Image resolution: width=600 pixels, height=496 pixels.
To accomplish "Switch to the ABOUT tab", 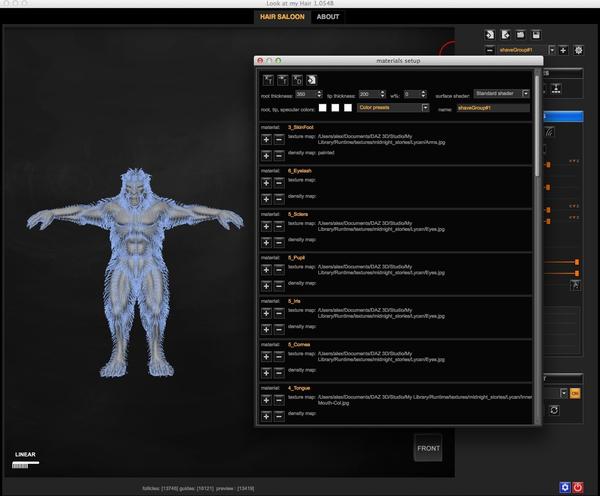I will coord(328,17).
